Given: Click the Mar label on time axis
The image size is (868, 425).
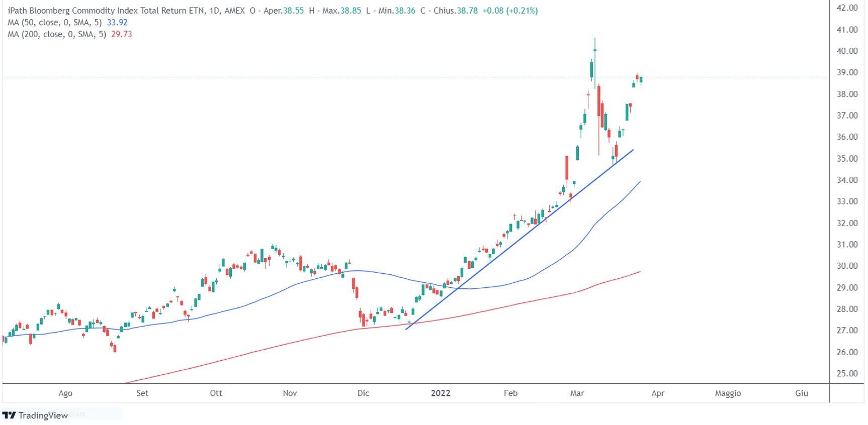Looking at the screenshot, I should tap(577, 393).
